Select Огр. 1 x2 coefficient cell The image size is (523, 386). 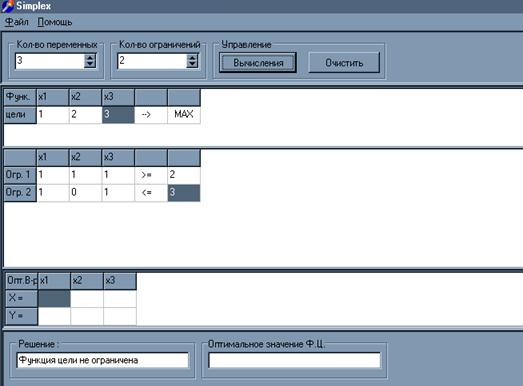[85, 175]
